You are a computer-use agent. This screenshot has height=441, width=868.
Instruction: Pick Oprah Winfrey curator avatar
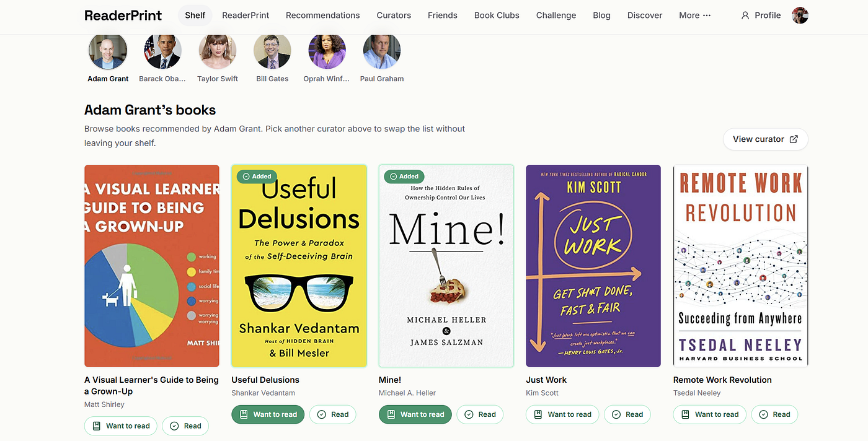tap(327, 51)
